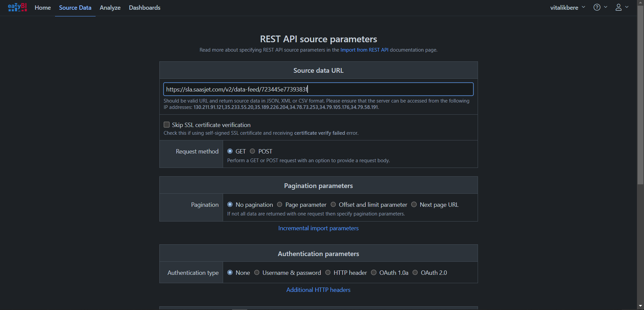Expand Incremental import parameters section
Image resolution: width=644 pixels, height=310 pixels.
coord(318,228)
